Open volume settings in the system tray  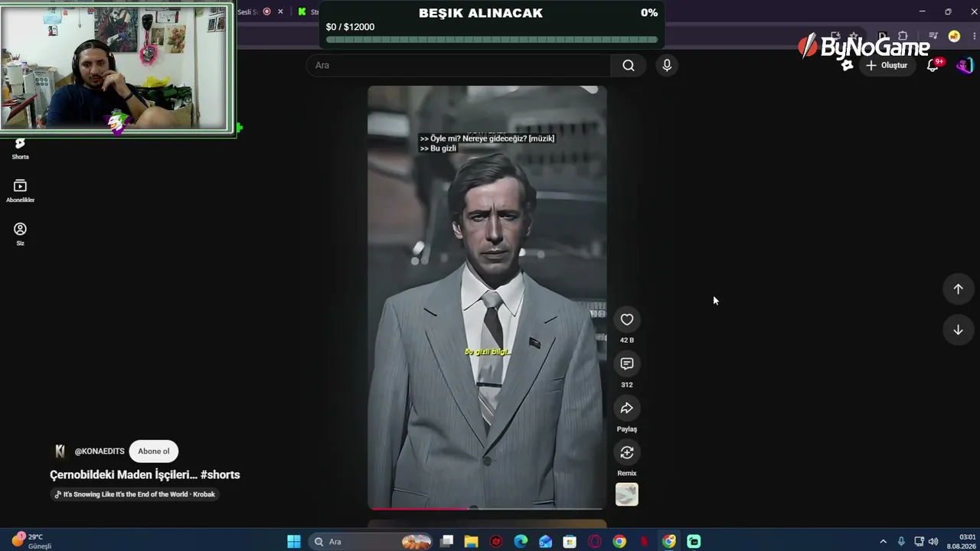point(933,542)
